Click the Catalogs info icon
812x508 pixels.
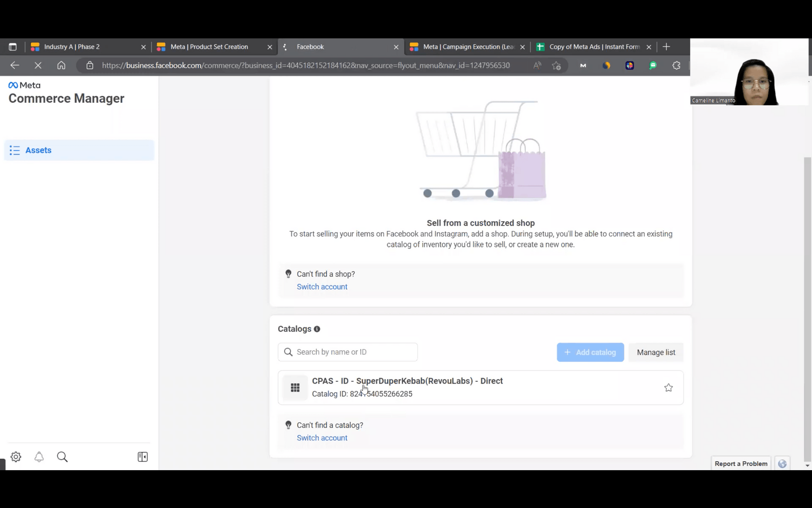317,329
